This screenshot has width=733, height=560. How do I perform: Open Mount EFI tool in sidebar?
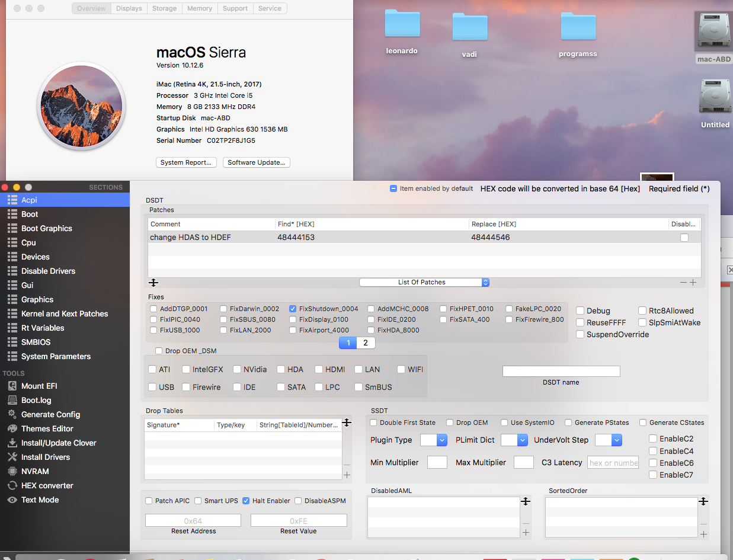pos(39,386)
